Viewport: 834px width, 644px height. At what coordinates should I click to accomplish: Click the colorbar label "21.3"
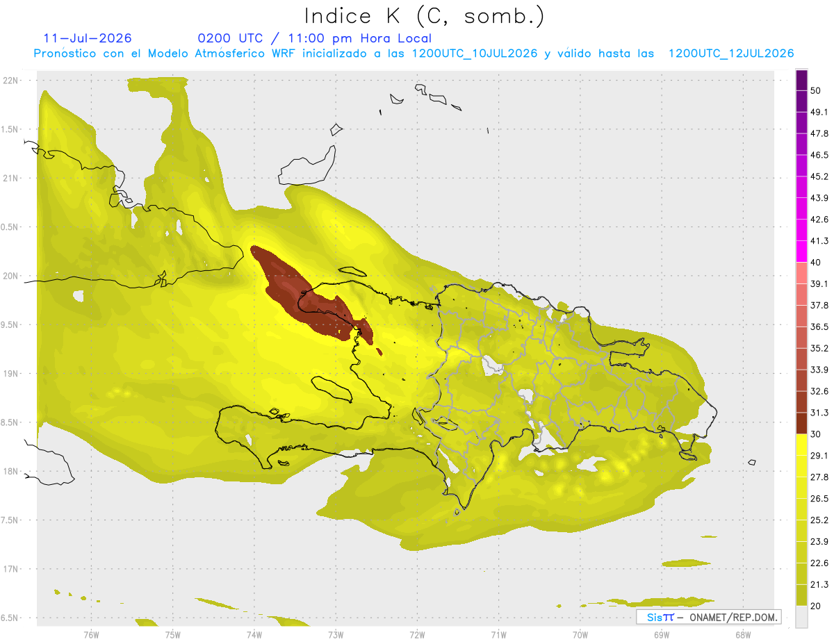point(819,584)
